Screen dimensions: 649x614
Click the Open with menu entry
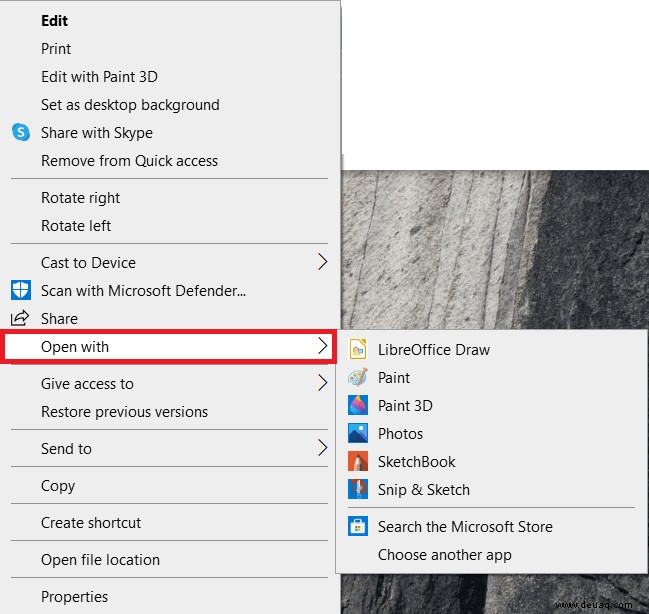pos(170,347)
